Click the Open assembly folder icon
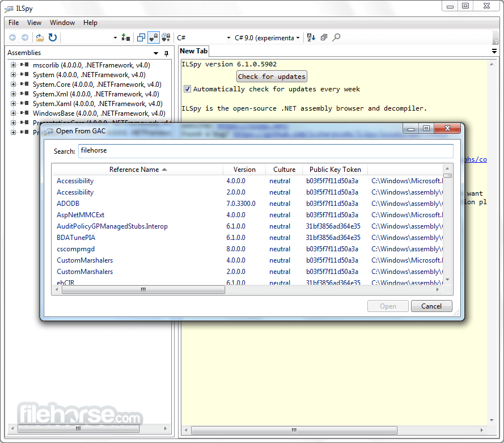The width and height of the screenshot is (504, 443). pos(40,37)
